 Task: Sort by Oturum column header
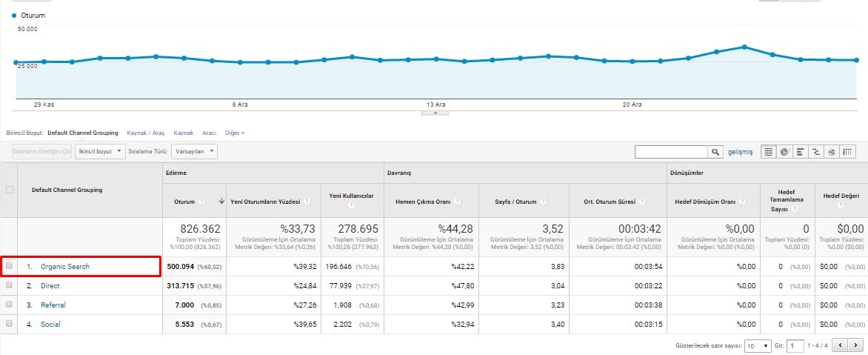184,202
